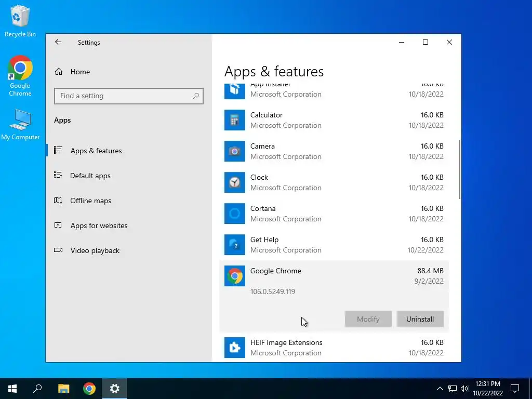Image resolution: width=532 pixels, height=399 pixels.
Task: Open the network icon in system tray
Action: (x=453, y=389)
